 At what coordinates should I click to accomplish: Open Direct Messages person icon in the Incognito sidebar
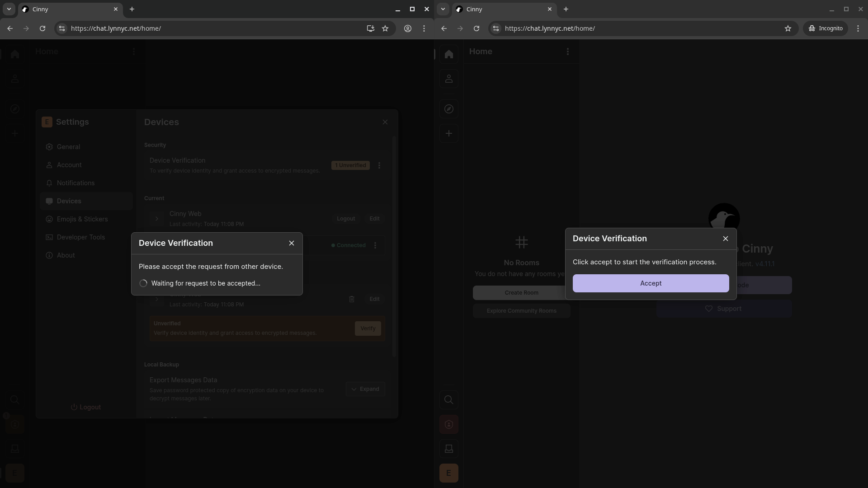pos(449,79)
